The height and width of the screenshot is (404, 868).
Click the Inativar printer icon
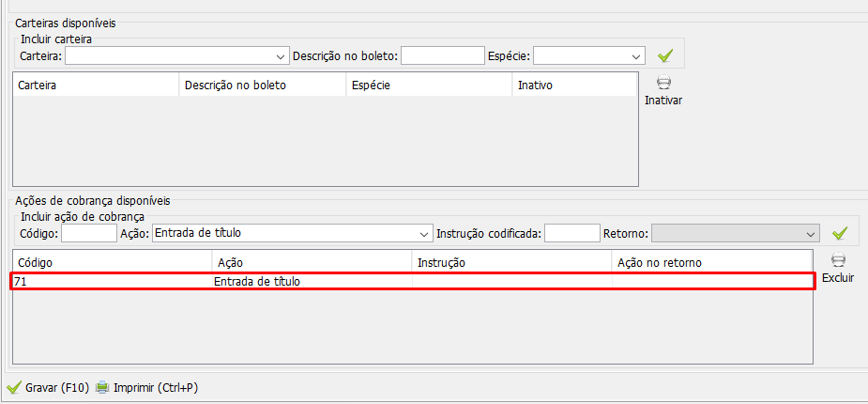[x=663, y=84]
